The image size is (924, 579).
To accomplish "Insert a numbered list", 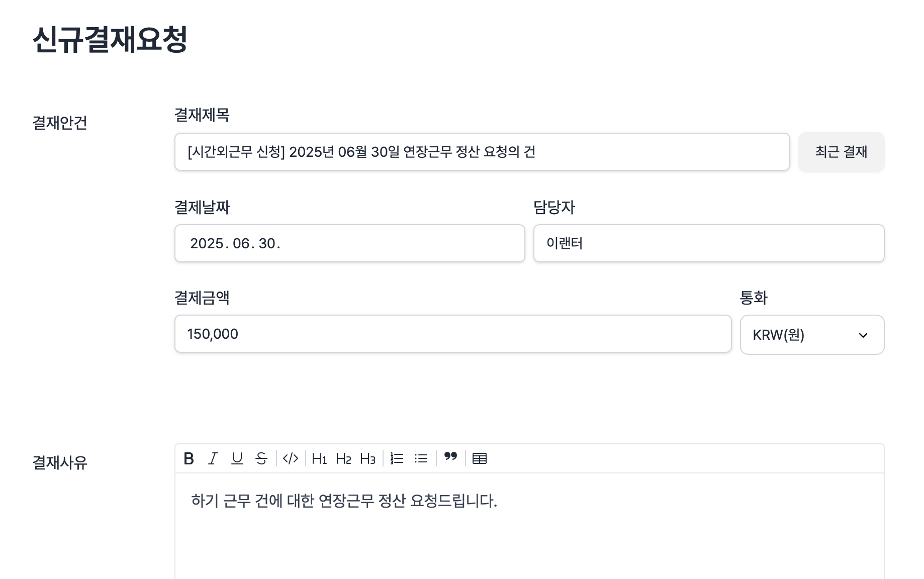I will 397,458.
